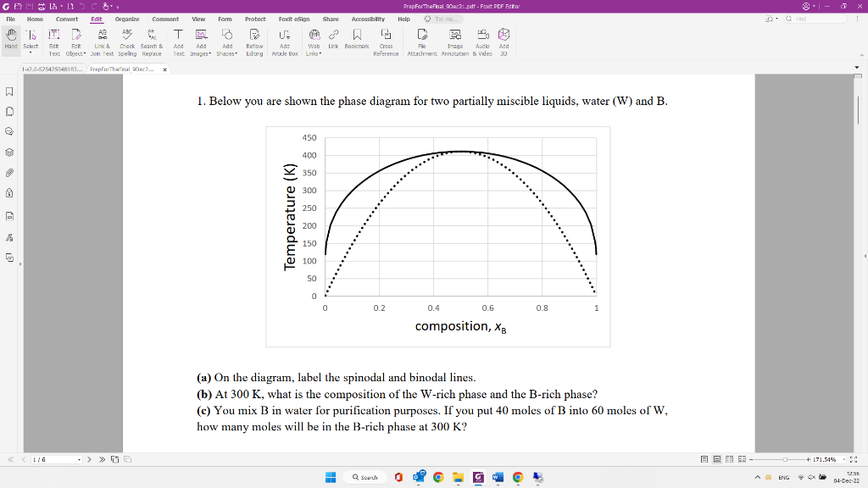Click Add Article Box

(285, 42)
